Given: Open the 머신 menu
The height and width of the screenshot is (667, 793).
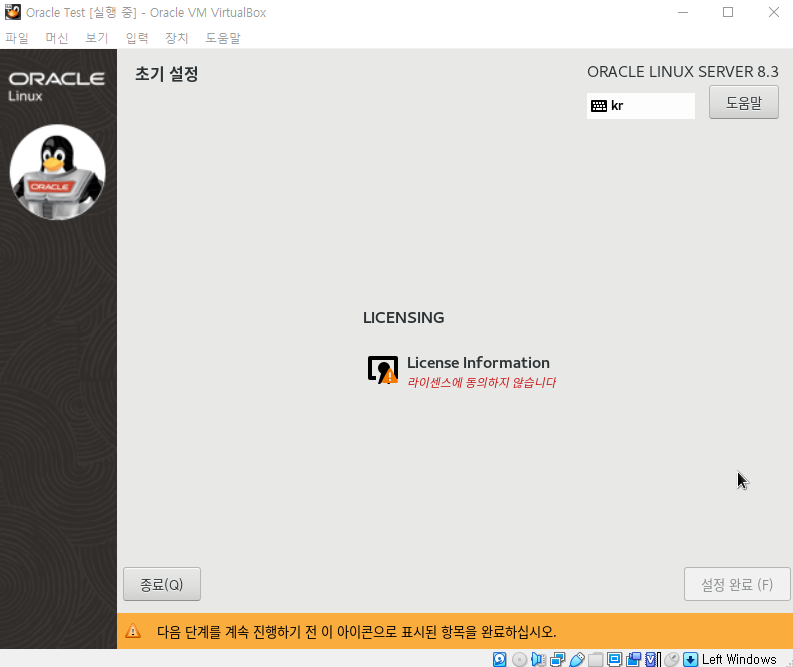Looking at the screenshot, I should click(x=57, y=38).
